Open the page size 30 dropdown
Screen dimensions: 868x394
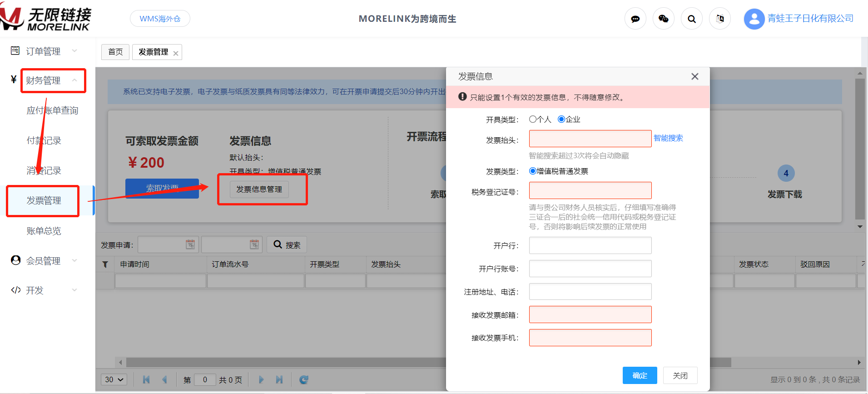[x=114, y=379]
